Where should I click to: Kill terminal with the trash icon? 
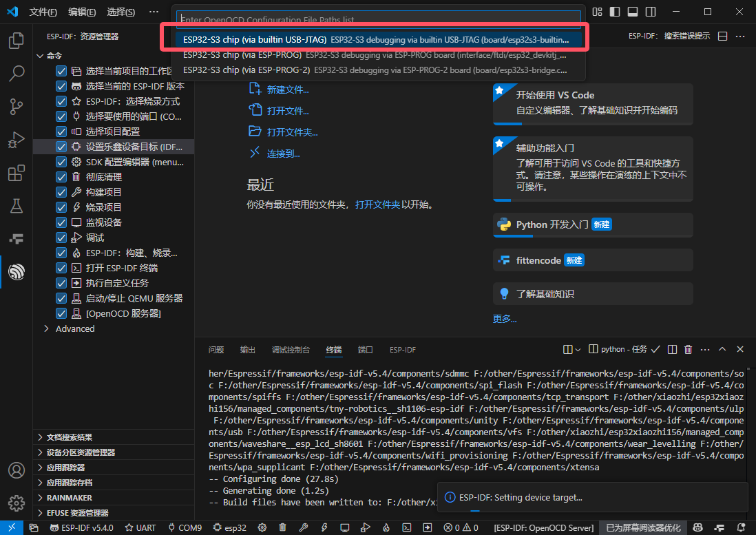[688, 350]
